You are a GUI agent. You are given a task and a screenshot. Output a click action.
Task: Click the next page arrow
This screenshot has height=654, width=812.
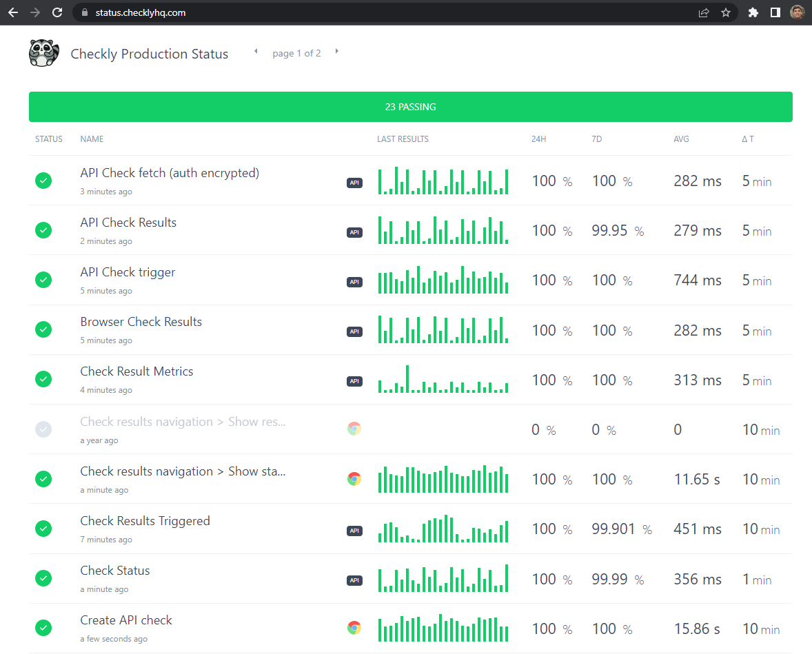(336, 51)
